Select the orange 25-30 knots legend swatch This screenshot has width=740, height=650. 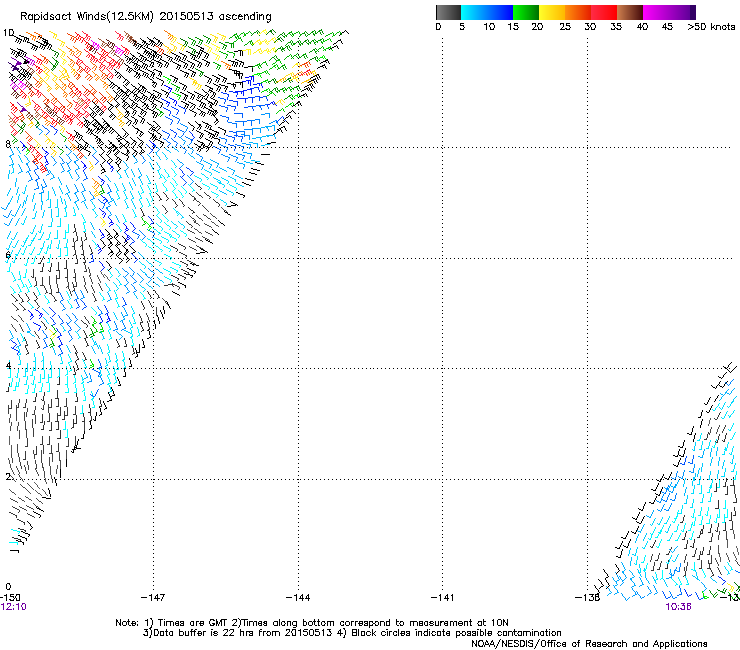point(578,12)
